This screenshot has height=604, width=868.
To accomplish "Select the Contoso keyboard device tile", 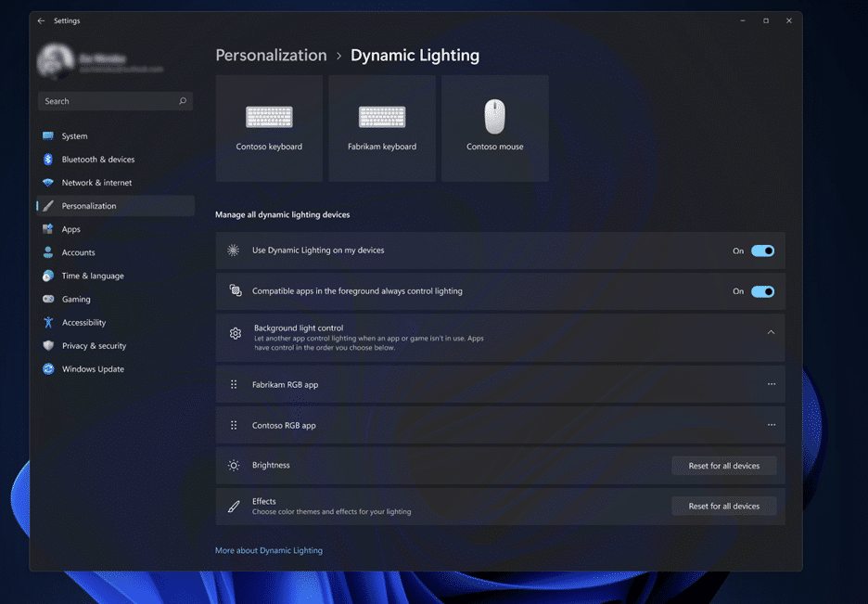I will [269, 128].
